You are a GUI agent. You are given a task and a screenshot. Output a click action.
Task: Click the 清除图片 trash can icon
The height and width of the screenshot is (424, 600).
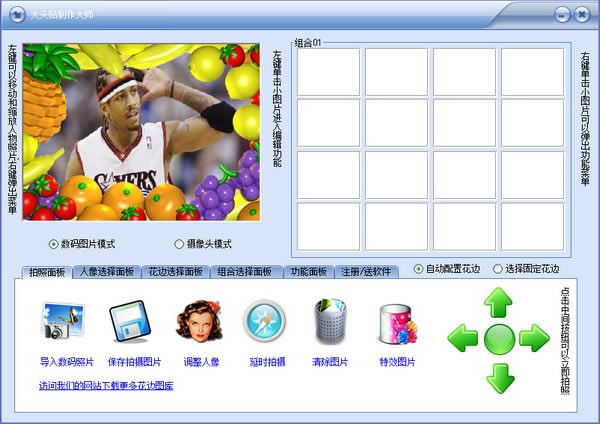330,322
